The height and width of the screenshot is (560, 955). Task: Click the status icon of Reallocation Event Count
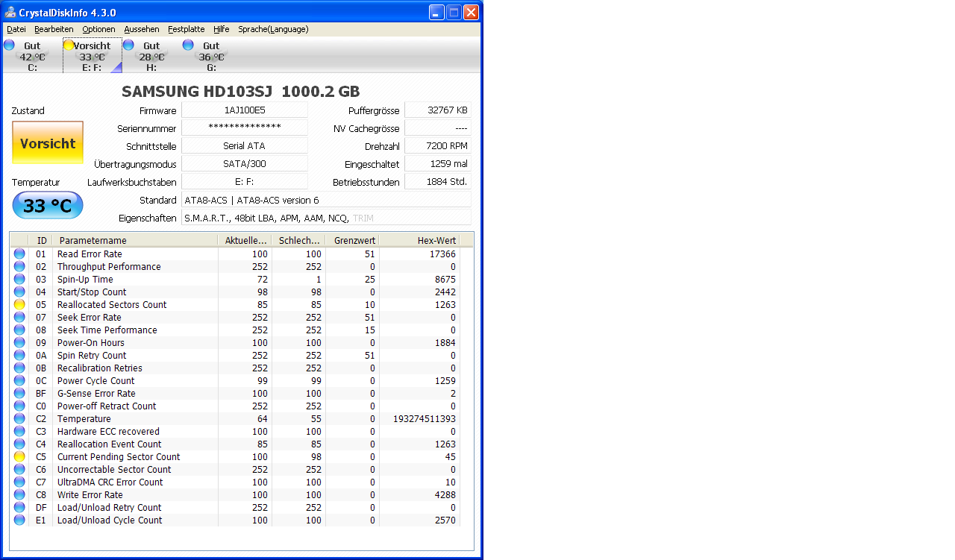19,444
